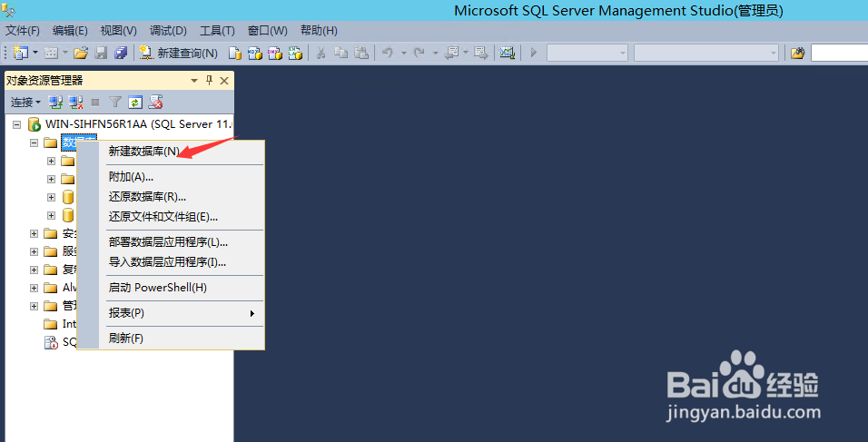This screenshot has width=868, height=442.
Task: Open the 报表(P) submenu
Action: point(171,313)
